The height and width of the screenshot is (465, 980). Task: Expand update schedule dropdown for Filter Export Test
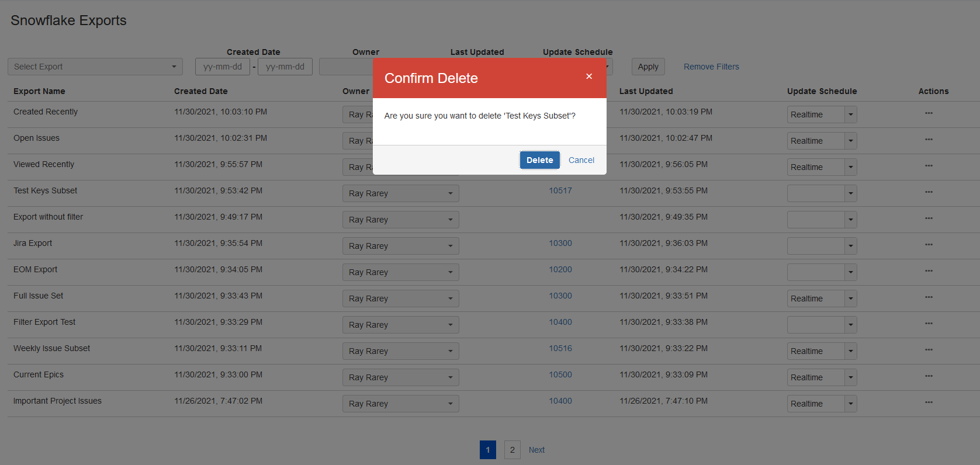pyautogui.click(x=850, y=325)
